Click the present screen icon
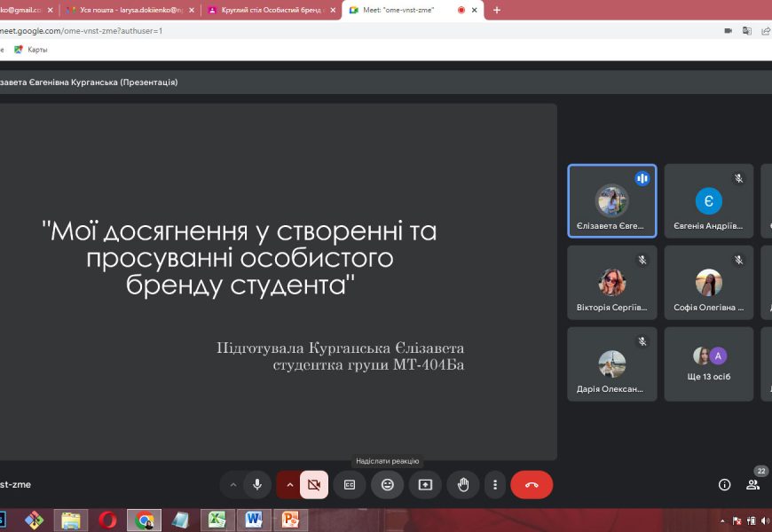772x532 pixels. tap(425, 485)
